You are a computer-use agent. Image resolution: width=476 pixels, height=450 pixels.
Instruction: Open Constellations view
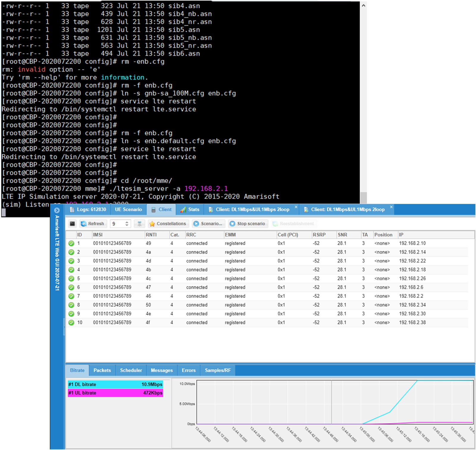coord(168,224)
